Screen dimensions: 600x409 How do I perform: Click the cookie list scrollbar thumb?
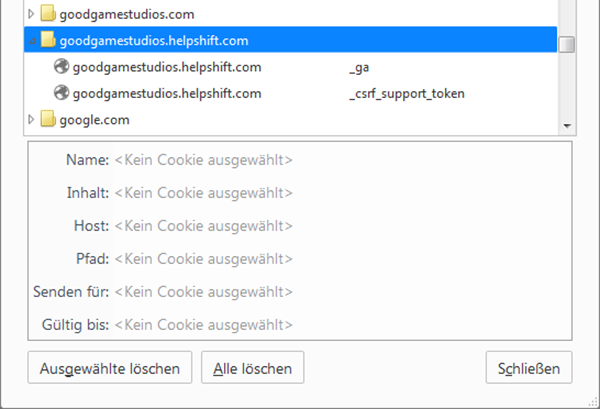[x=567, y=44]
